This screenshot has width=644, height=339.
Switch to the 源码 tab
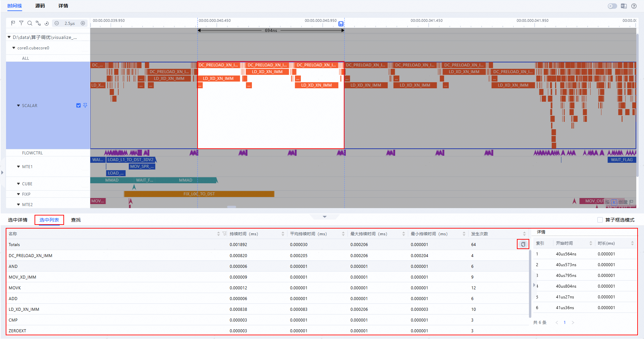[40, 6]
